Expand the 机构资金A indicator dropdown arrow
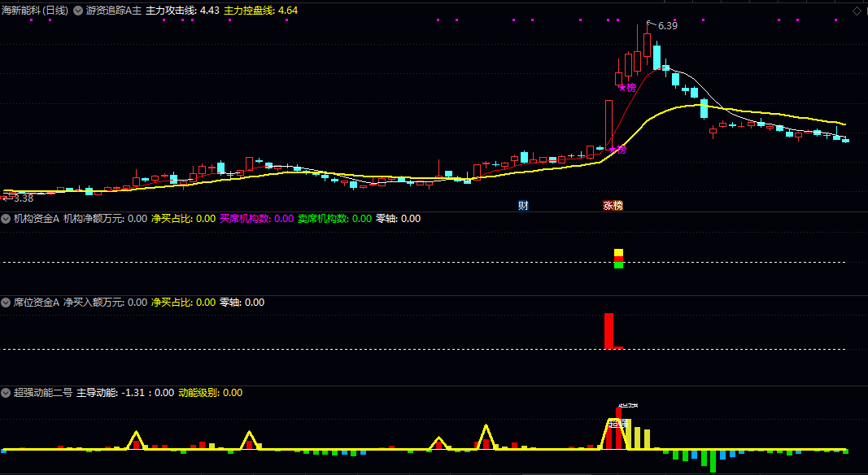 pyautogui.click(x=6, y=219)
